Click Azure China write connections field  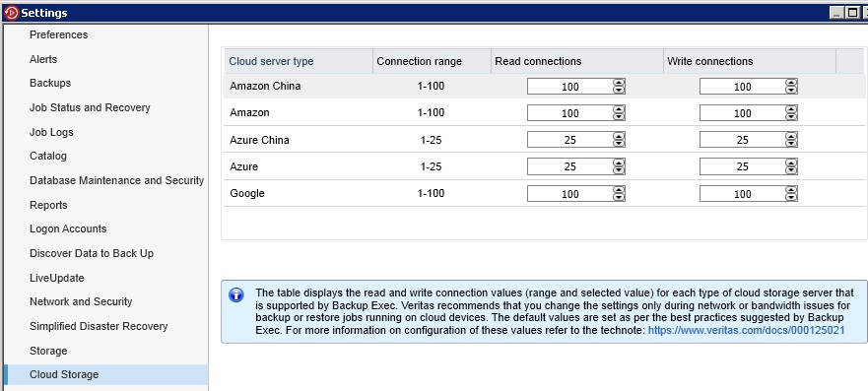(x=742, y=140)
